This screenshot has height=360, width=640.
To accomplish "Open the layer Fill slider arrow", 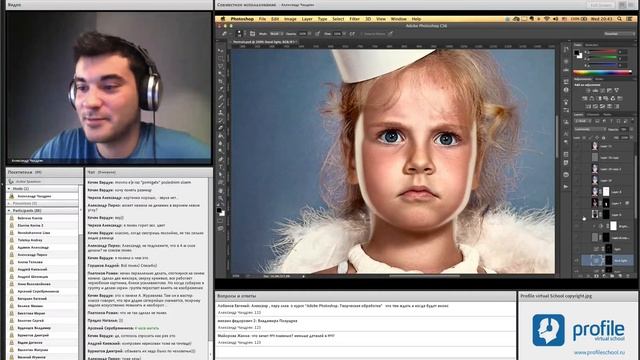I will point(631,138).
